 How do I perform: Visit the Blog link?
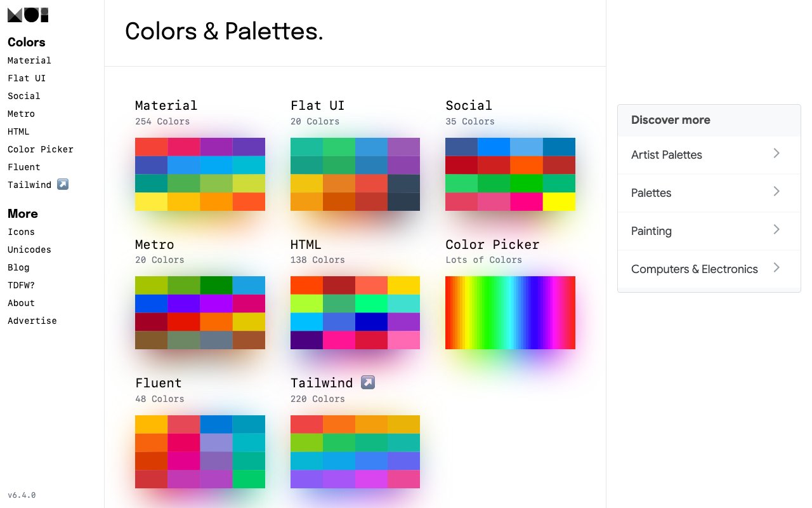coord(18,267)
